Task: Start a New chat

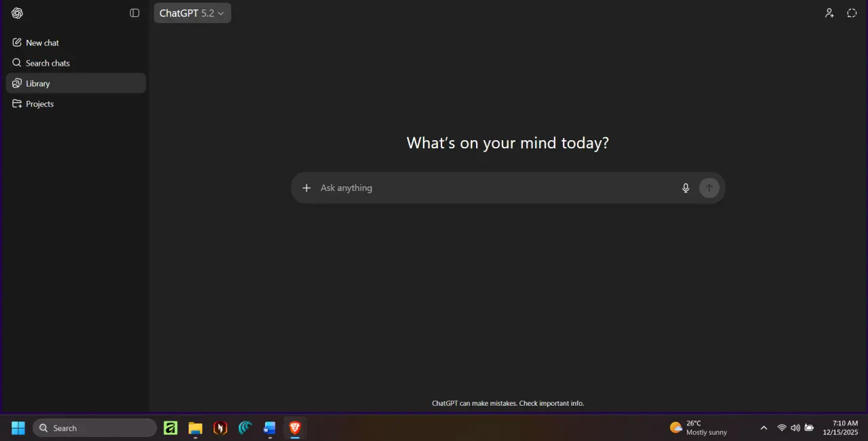Action: [76, 43]
